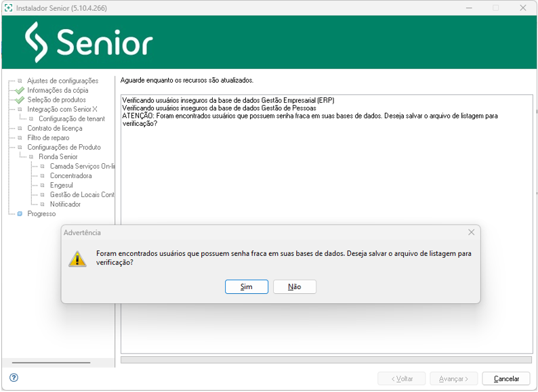Click the installer icon in the title bar
This screenshot has width=538, height=392.
pos(9,8)
